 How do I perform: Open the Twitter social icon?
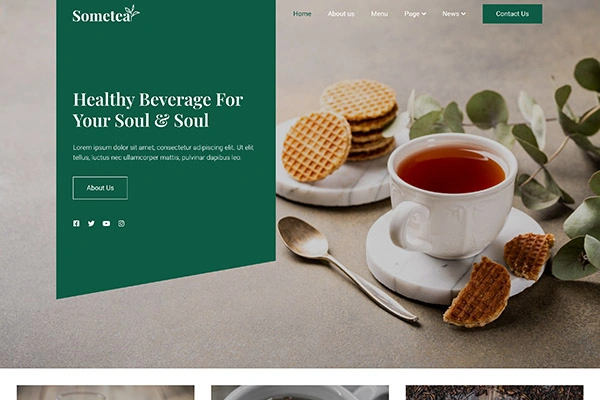tap(91, 224)
